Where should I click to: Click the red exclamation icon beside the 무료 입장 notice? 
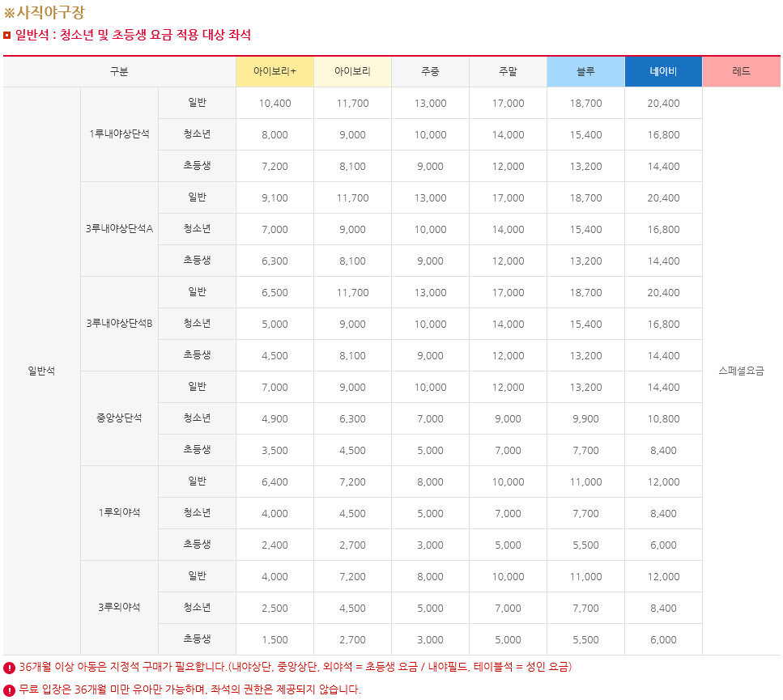pyautogui.click(x=9, y=690)
